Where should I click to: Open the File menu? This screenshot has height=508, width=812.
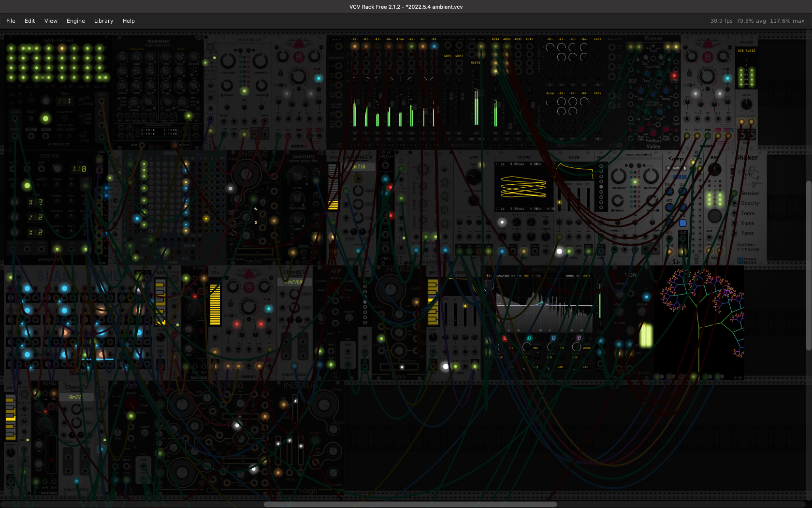tap(11, 21)
